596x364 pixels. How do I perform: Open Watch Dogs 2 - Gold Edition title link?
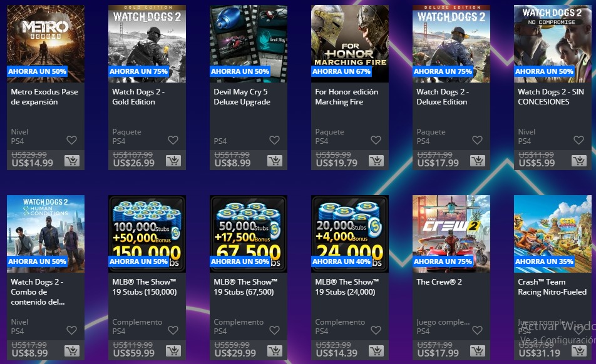(138, 97)
